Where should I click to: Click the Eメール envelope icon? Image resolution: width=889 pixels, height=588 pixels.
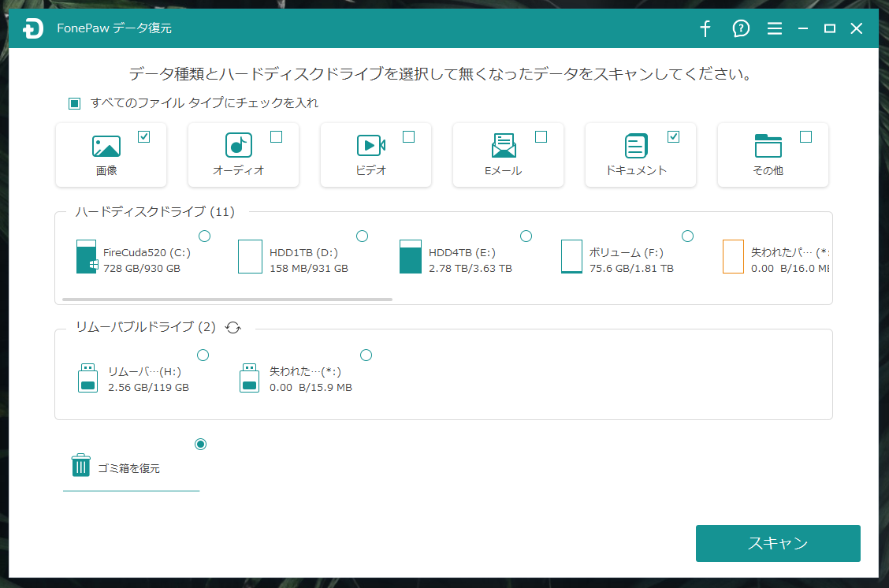[504, 146]
